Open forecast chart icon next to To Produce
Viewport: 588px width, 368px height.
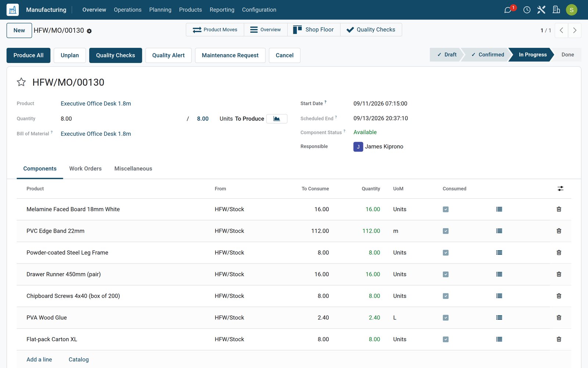(277, 118)
